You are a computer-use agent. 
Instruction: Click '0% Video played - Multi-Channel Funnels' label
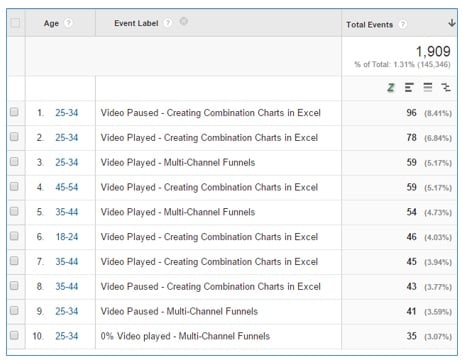pos(185,336)
